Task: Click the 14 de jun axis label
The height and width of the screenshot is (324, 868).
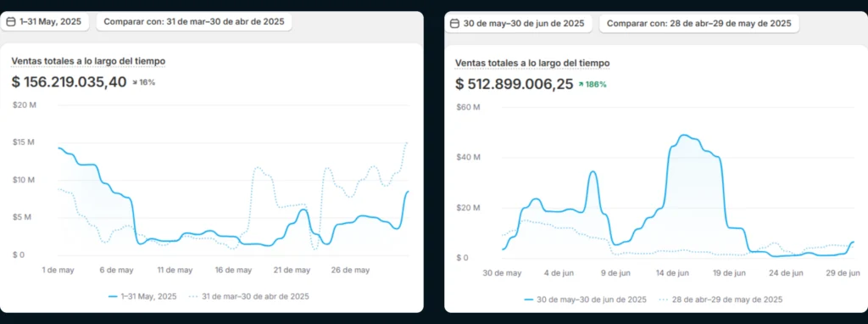Action: [673, 273]
